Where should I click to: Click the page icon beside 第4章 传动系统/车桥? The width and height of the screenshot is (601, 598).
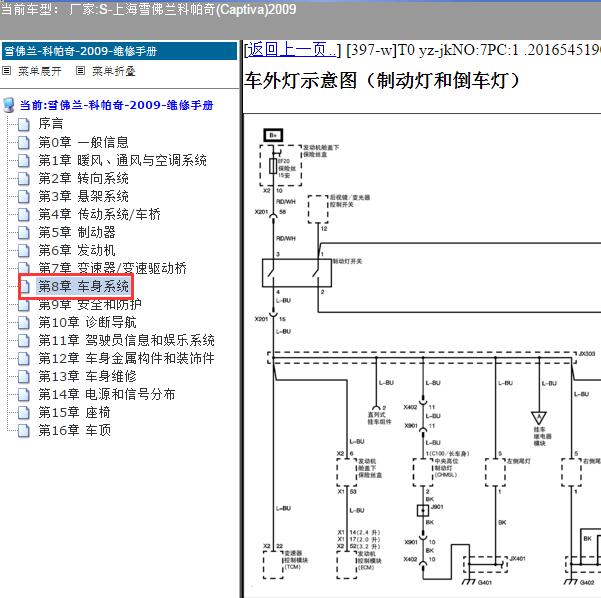click(x=24, y=214)
